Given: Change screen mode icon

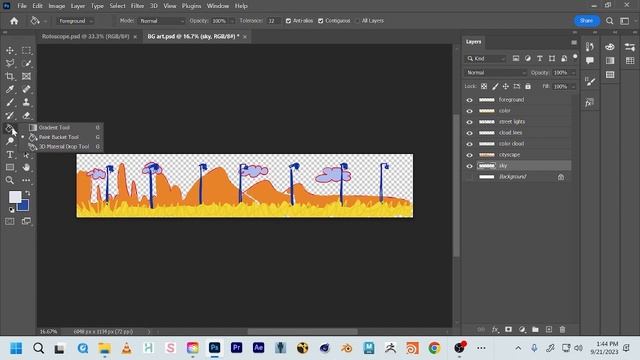Looking at the screenshot, I should (x=26, y=221).
